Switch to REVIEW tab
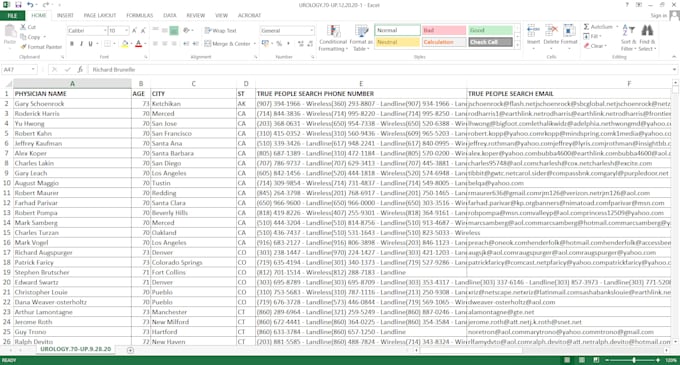Image resolution: width=680 pixels, height=365 pixels. (x=196, y=16)
